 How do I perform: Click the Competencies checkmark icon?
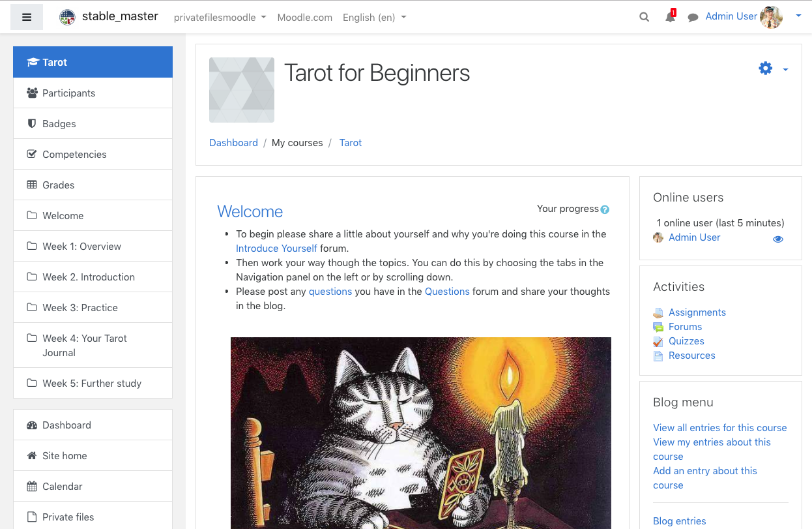[31, 154]
